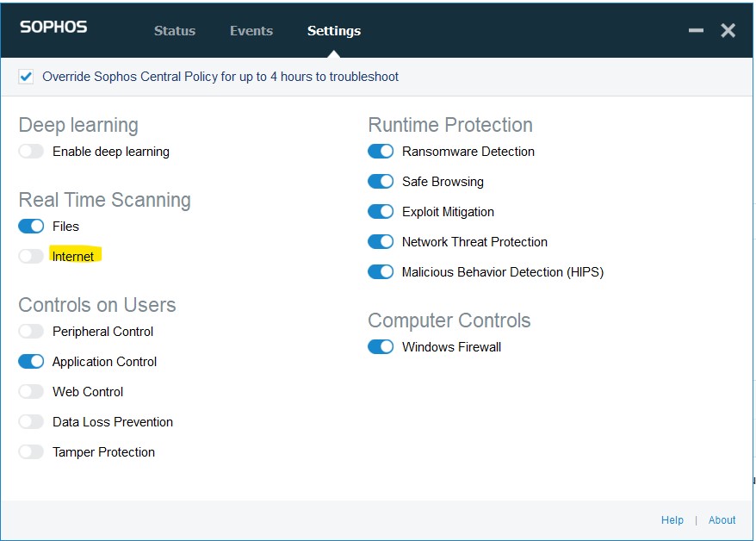The height and width of the screenshot is (541, 756).
Task: Uncheck Override Sophos Central Policy checkbox
Action: click(x=26, y=77)
